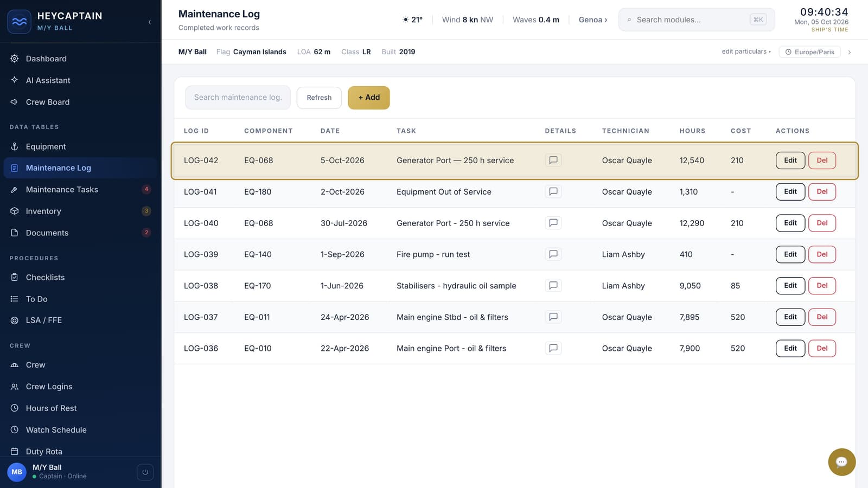Viewport: 868px width, 488px height.
Task: Open Maintenance Tasks section
Action: tap(80, 189)
